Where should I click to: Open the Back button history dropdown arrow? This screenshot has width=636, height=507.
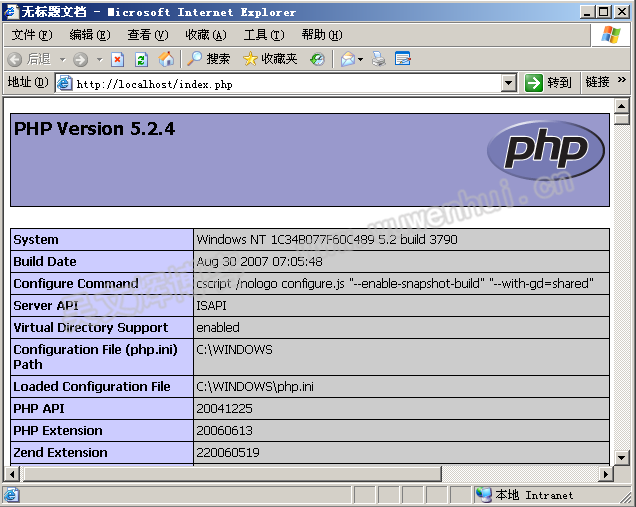click(x=61, y=59)
